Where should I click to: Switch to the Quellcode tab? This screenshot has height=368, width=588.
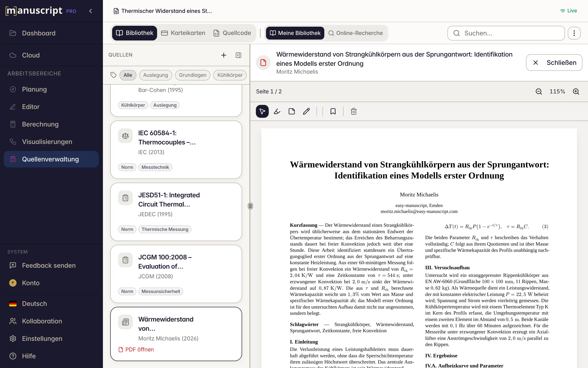[232, 33]
